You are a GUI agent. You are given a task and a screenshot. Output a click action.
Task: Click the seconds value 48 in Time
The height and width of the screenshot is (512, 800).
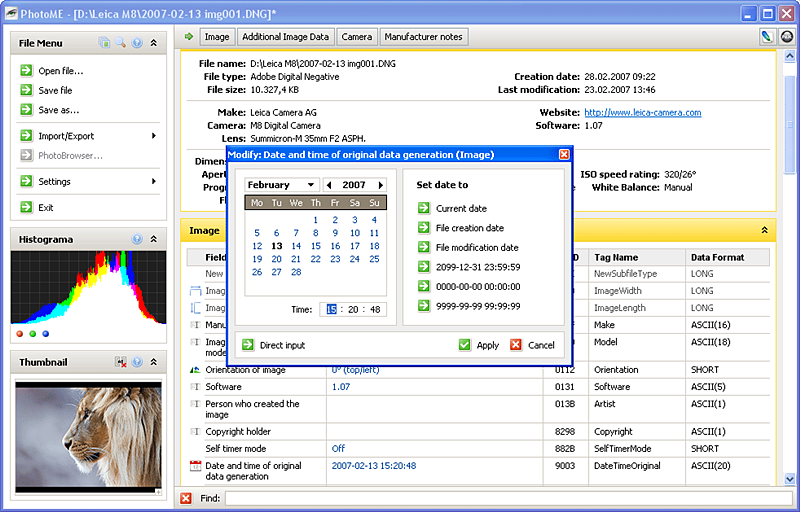coord(375,309)
